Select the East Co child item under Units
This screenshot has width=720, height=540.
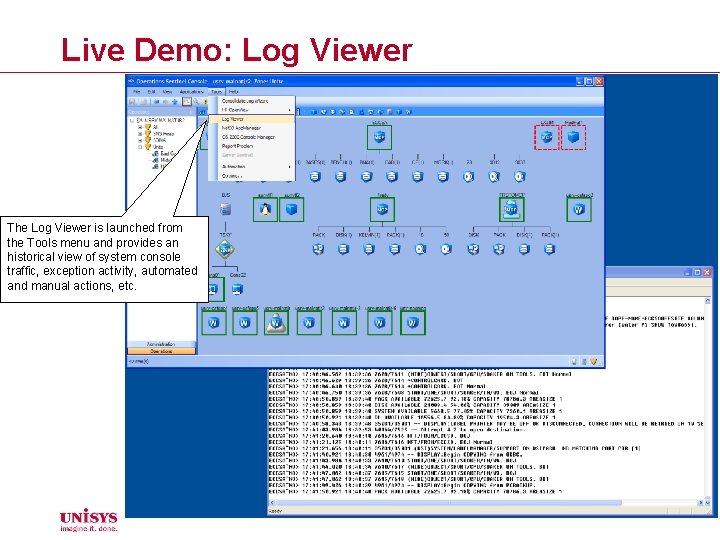click(167, 153)
